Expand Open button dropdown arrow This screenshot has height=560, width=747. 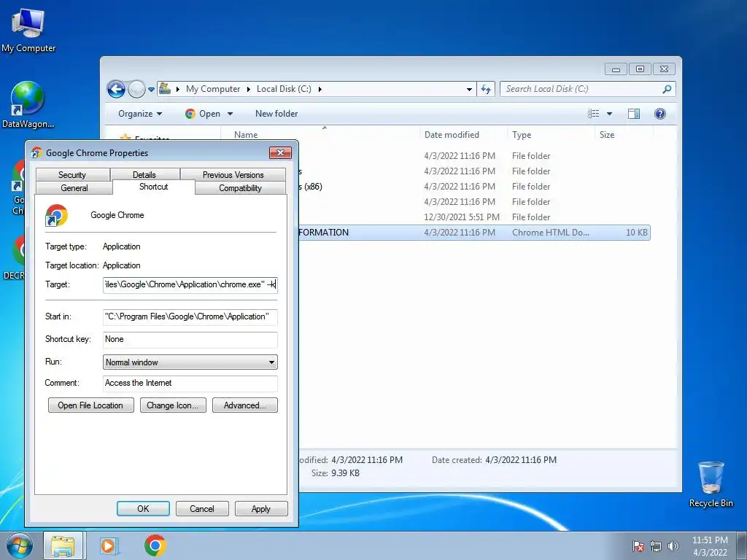click(230, 114)
